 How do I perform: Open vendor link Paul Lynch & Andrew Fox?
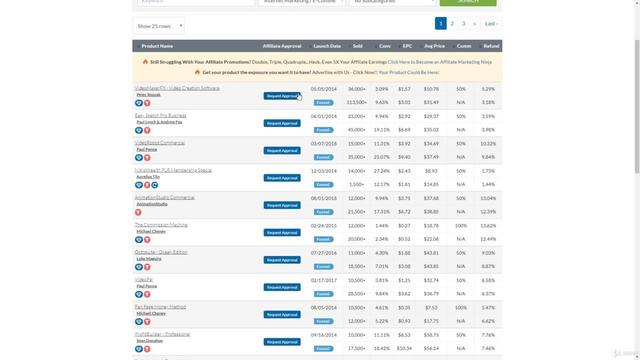[159, 122]
